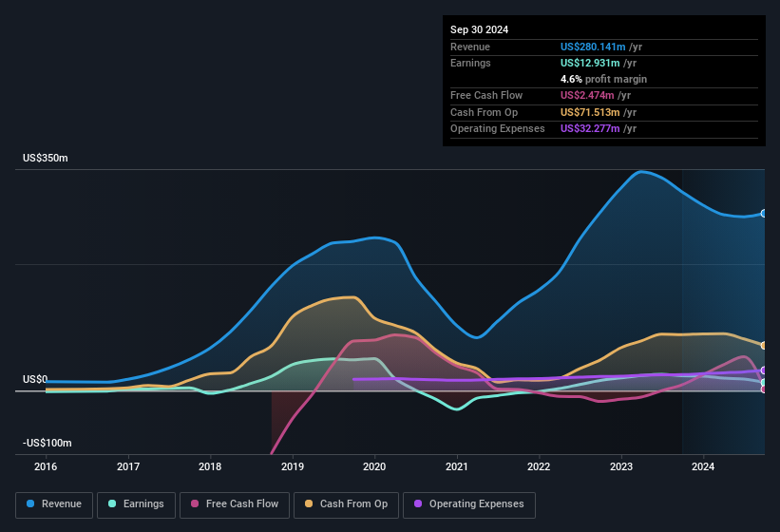The height and width of the screenshot is (532, 780).
Task: Click the US$0 y-axis label
Action: coord(35,379)
